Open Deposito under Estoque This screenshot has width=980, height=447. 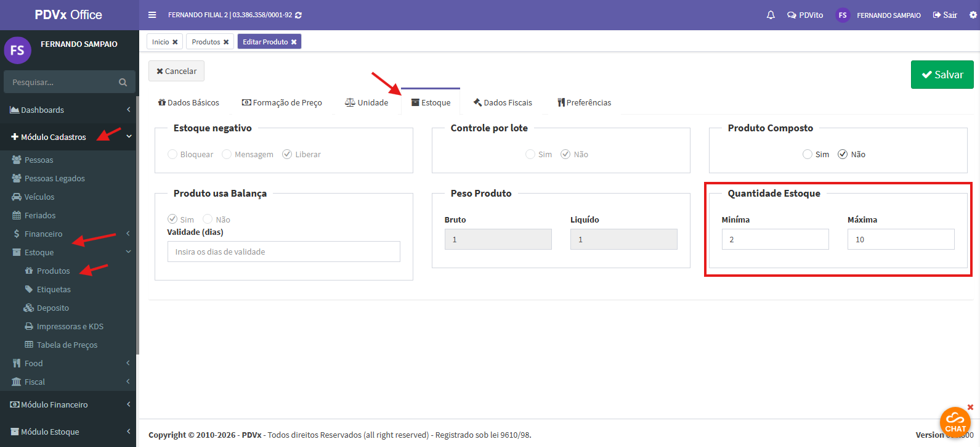click(53, 308)
